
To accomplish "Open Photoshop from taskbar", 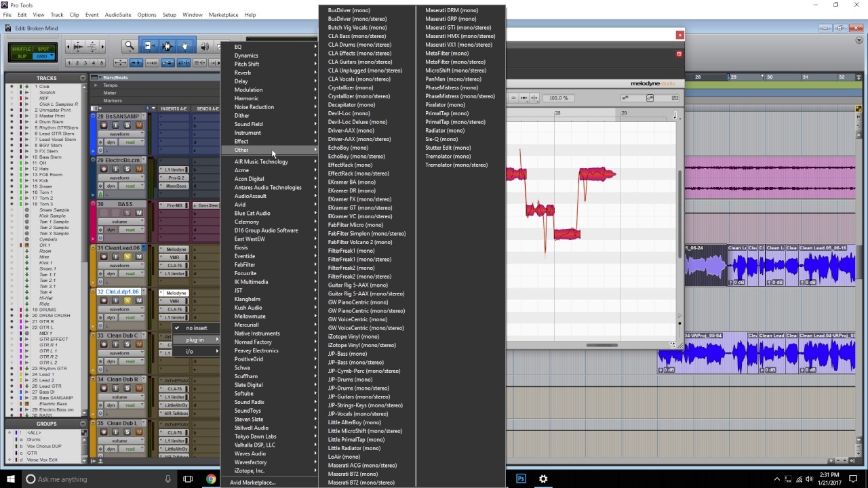I will pyautogui.click(x=521, y=479).
